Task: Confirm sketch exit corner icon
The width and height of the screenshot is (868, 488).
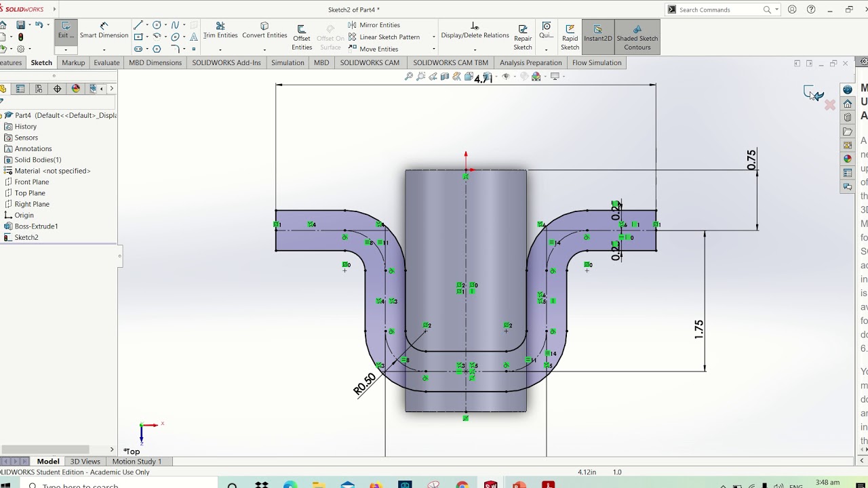Action: 813,93
